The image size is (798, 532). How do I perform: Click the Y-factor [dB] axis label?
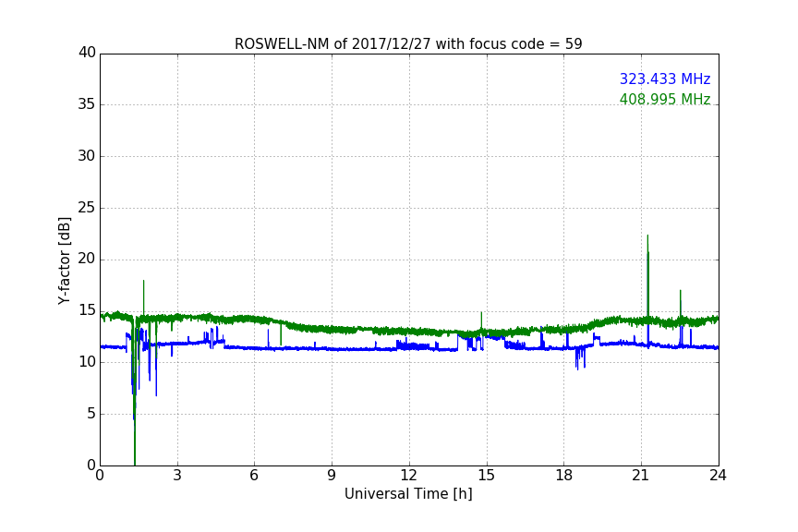pos(64,260)
